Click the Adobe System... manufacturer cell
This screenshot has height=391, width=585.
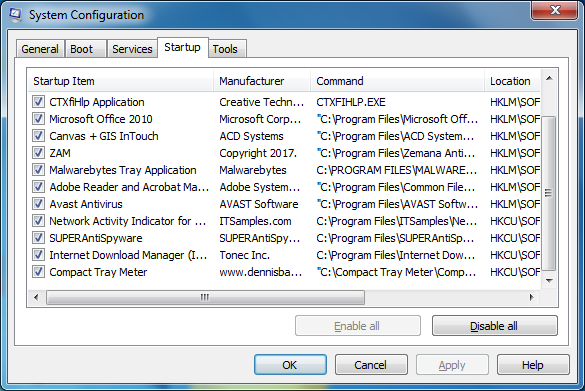[260, 187]
